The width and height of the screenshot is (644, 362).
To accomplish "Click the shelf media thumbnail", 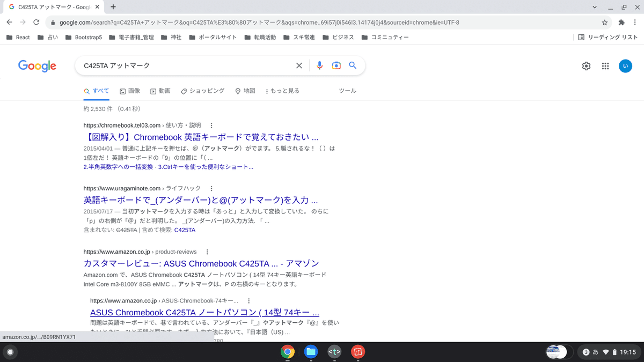I will coord(557,352).
